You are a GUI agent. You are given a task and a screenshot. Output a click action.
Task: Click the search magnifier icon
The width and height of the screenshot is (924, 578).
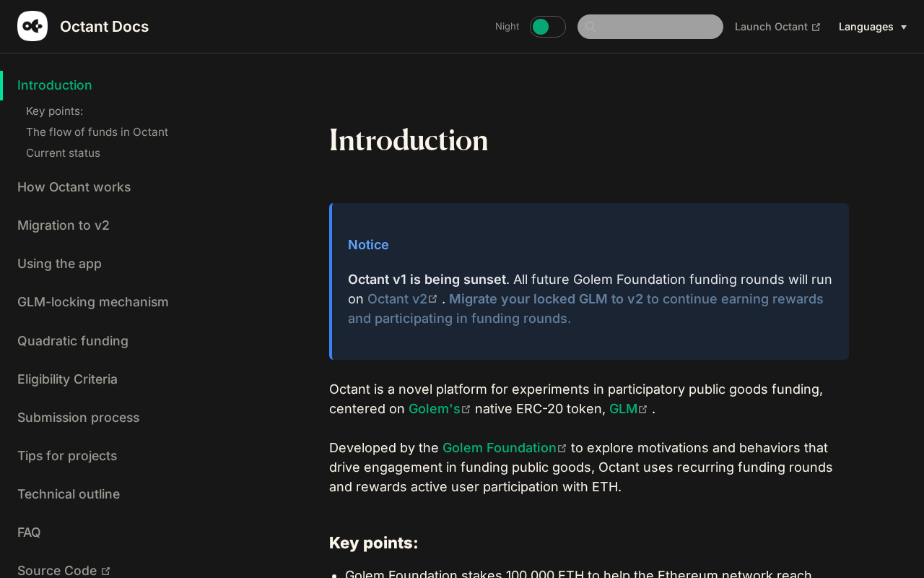[590, 27]
